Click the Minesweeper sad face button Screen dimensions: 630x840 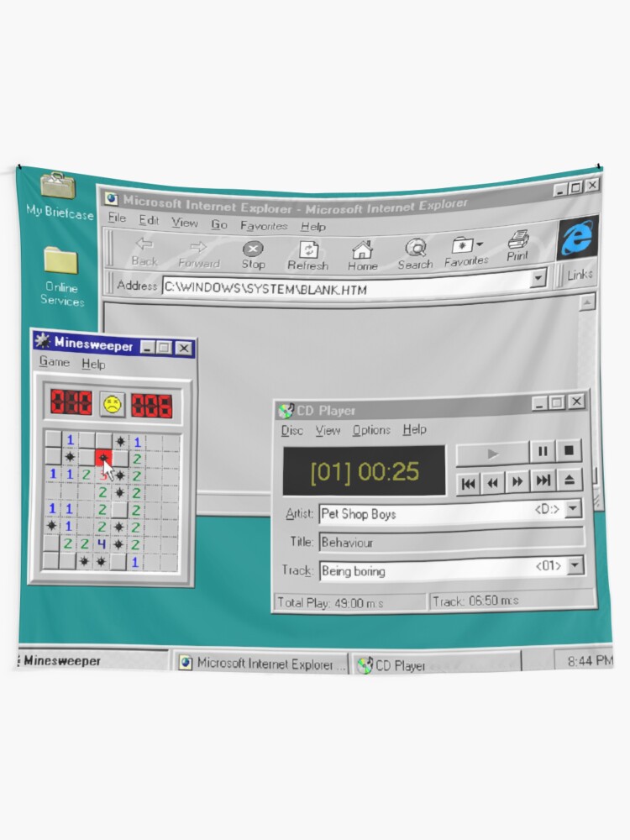coord(112,404)
